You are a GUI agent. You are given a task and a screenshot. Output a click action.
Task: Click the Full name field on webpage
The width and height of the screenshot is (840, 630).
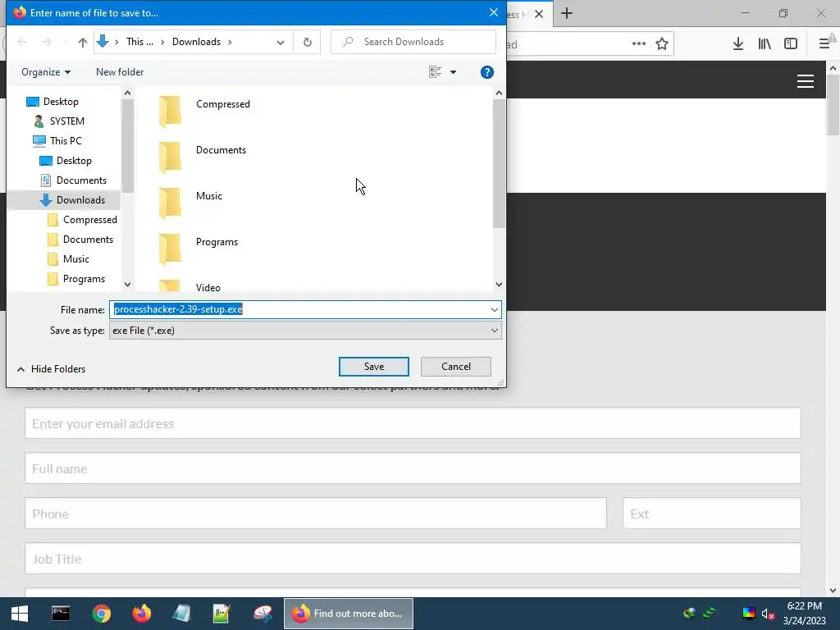(x=413, y=468)
